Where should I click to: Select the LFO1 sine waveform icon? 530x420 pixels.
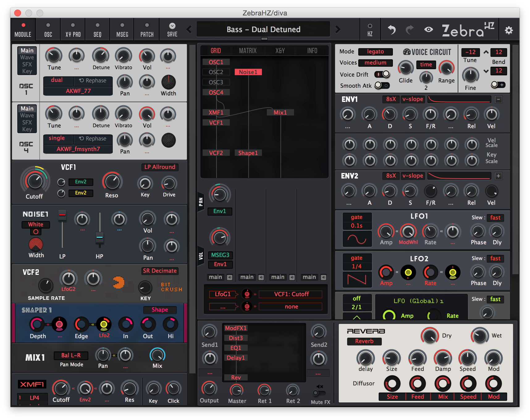click(x=357, y=239)
